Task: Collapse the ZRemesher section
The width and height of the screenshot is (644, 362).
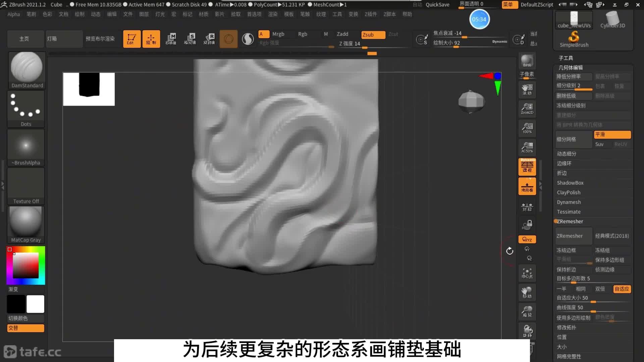Action: click(570, 222)
